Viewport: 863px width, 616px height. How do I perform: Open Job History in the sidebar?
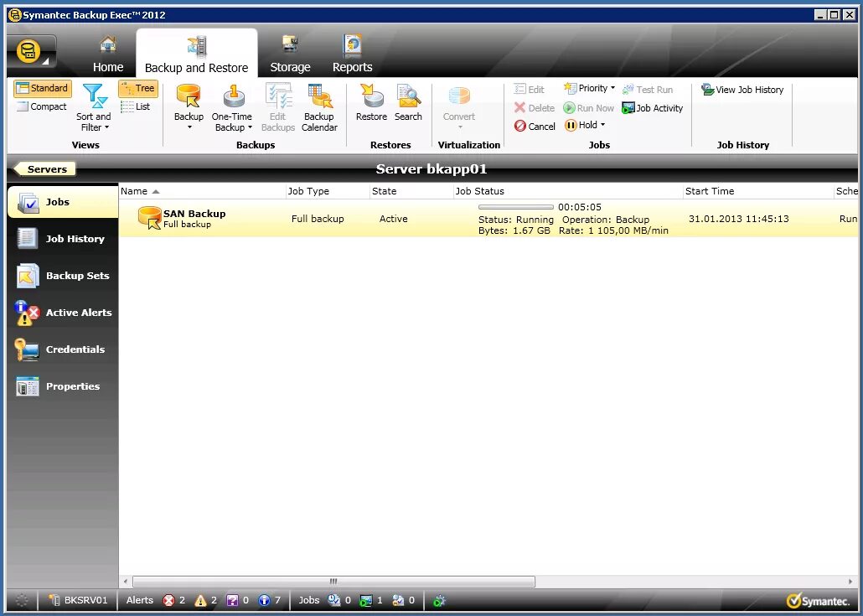(x=64, y=239)
